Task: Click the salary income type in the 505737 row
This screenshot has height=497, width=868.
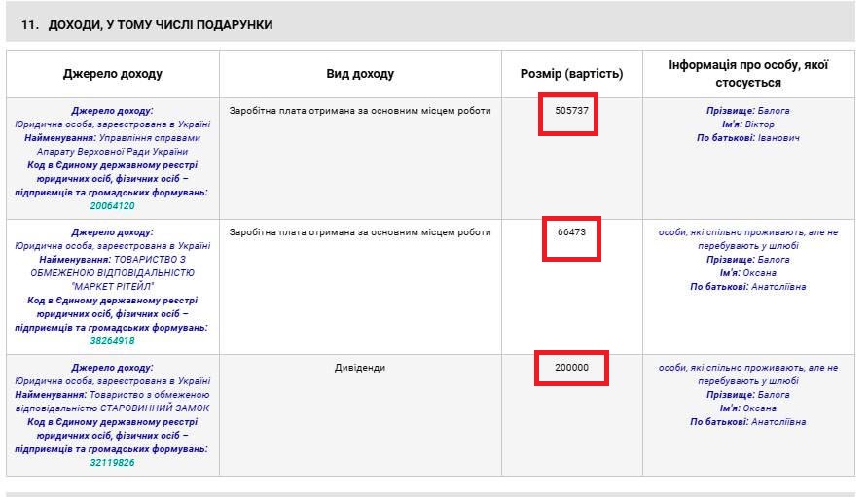Action: (x=360, y=111)
